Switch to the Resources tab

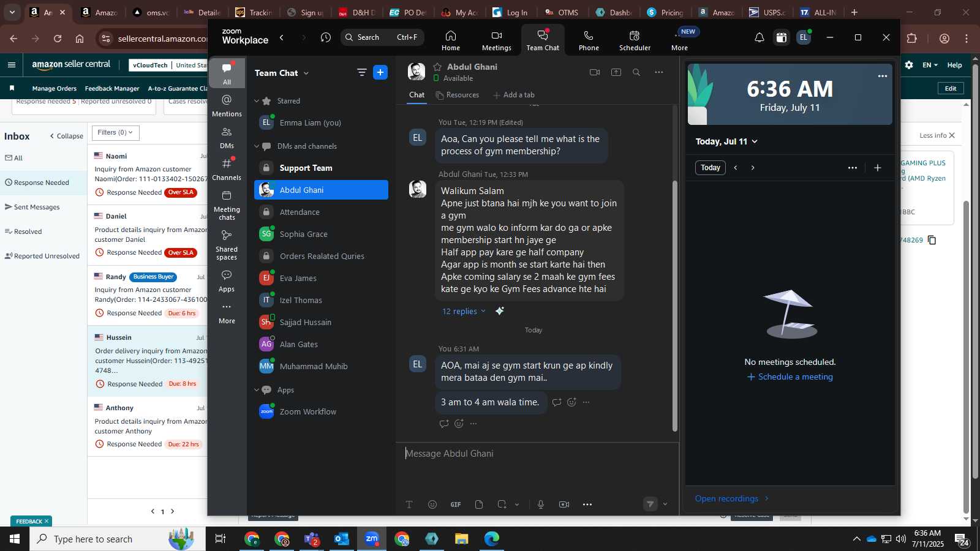[458, 95]
